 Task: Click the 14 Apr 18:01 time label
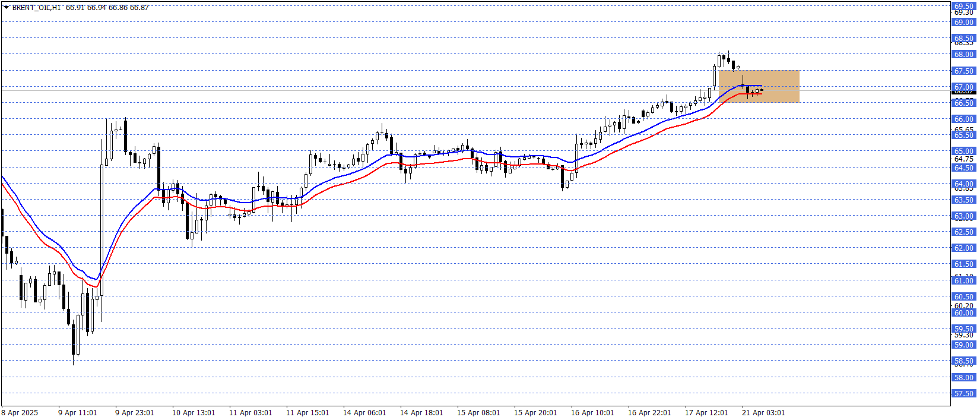(x=421, y=413)
